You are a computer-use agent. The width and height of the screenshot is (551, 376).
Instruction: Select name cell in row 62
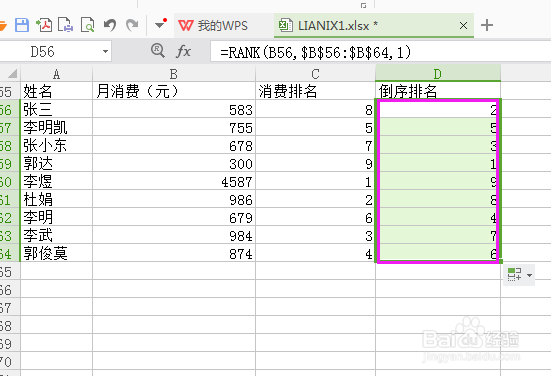[x=57, y=217]
